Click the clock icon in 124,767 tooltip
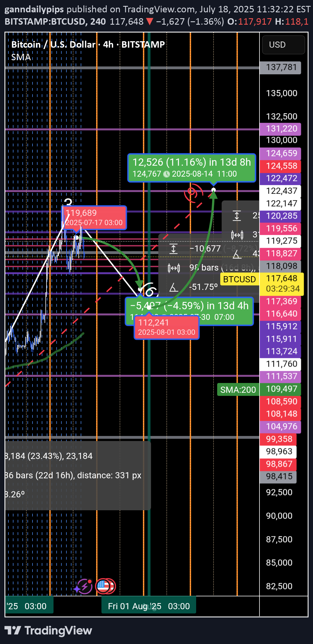The height and width of the screenshot is (644, 313). coord(166,174)
